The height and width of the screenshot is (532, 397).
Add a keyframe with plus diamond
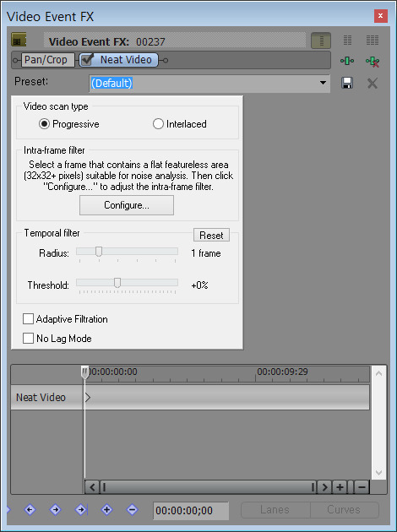106,509
